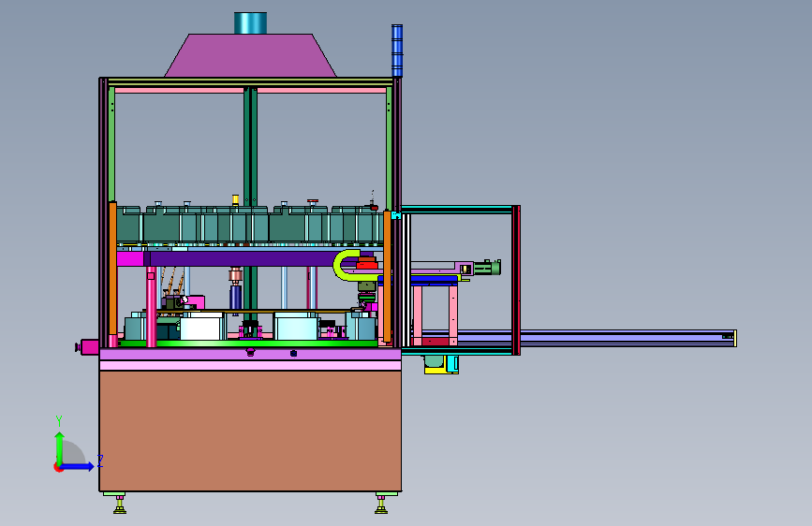
Task: Click the blue Z axis arrow of triad
Action: [x=78, y=466]
